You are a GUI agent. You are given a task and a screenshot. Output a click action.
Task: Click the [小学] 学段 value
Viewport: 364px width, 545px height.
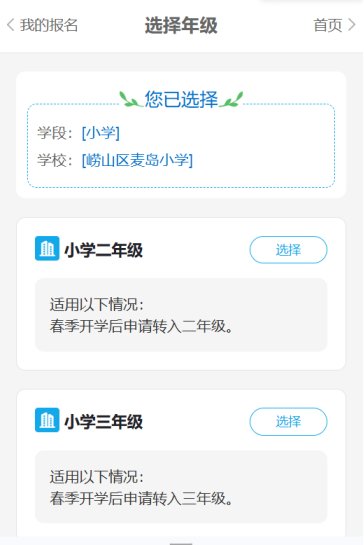pyautogui.click(x=101, y=133)
